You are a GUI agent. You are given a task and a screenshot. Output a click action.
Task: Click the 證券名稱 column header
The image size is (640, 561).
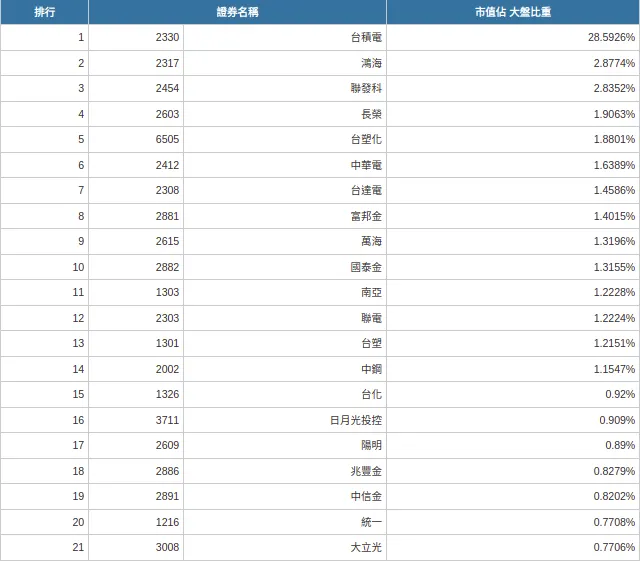[x=237, y=12]
